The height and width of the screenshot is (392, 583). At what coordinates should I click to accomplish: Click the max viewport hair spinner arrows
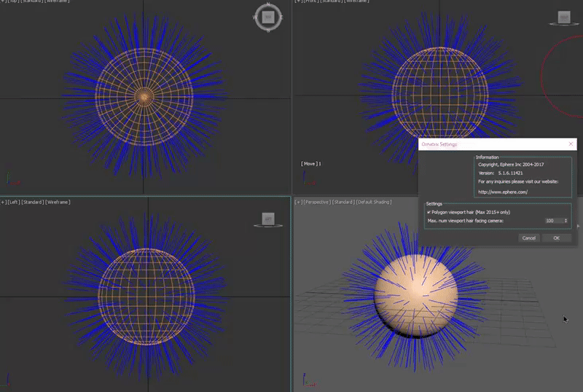point(566,220)
